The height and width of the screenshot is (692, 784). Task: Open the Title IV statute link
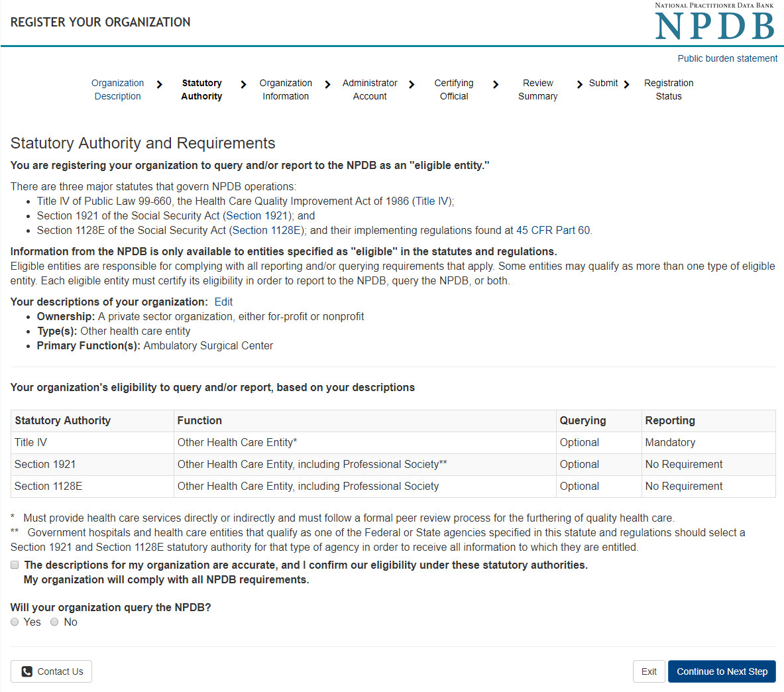[x=432, y=201]
